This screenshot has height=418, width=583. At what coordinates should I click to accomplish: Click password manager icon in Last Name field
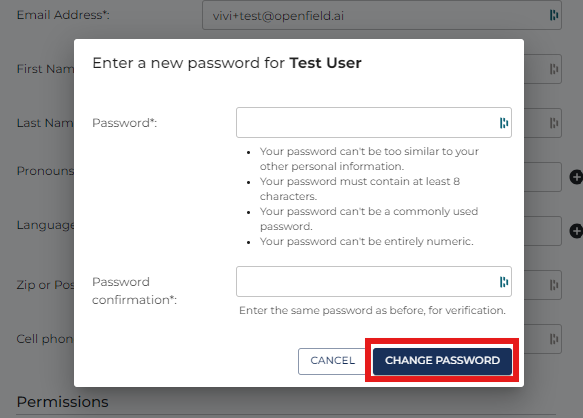(554, 123)
